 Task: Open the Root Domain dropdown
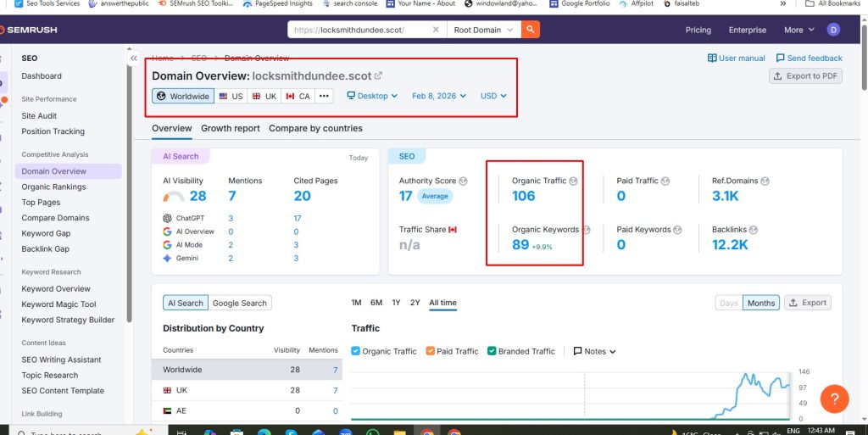click(x=484, y=30)
